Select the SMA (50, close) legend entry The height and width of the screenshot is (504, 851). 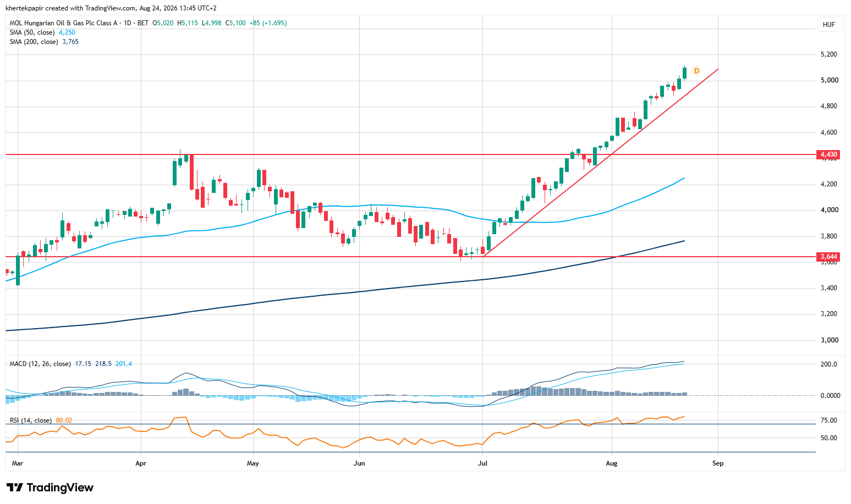pyautogui.click(x=32, y=32)
